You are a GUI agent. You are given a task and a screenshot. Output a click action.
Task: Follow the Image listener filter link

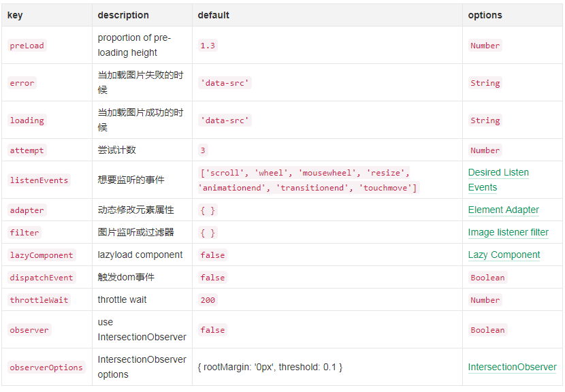[x=508, y=232]
